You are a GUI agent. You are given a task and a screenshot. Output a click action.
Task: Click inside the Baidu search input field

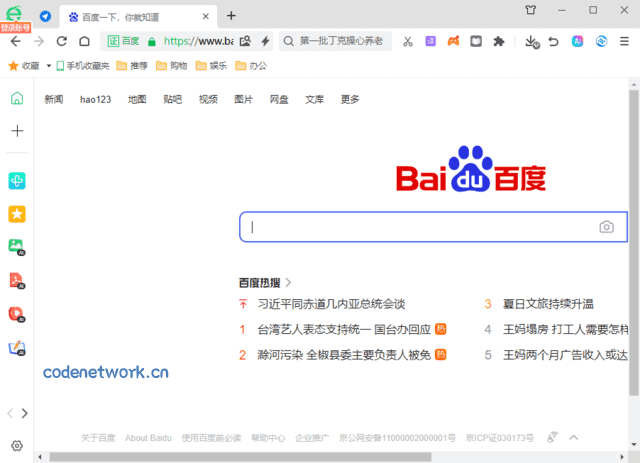coord(420,227)
